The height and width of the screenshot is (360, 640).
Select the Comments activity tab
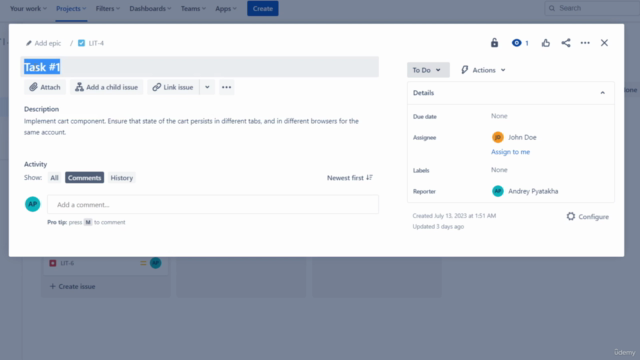[84, 178]
